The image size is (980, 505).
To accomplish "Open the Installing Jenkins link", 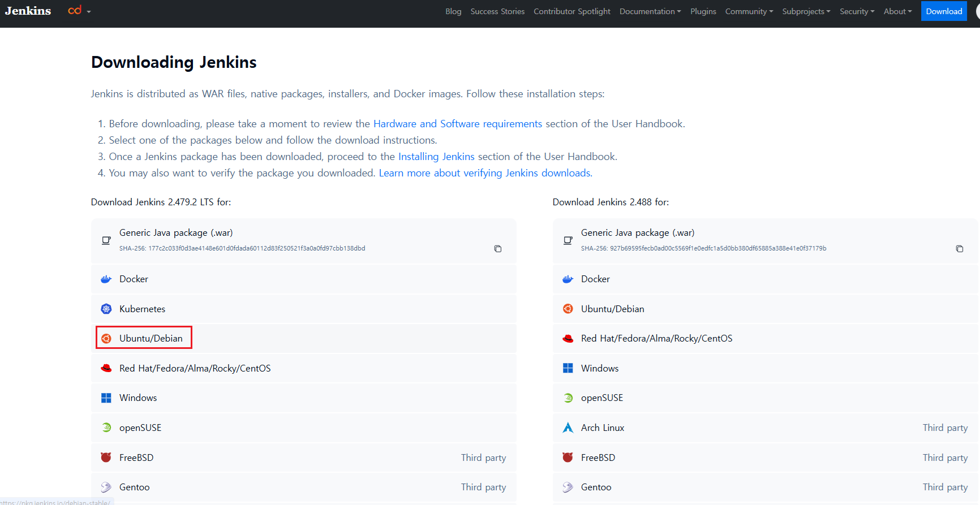I will coord(436,157).
